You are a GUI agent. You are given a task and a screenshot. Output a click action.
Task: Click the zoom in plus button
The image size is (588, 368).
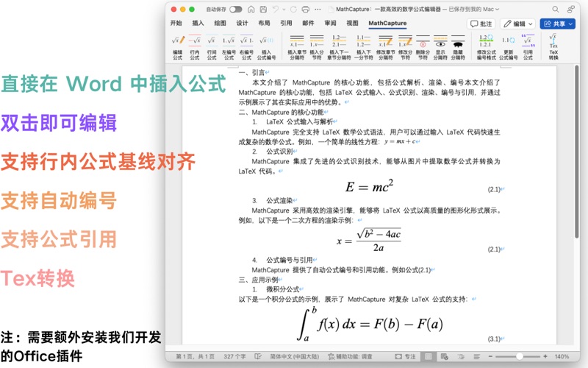click(545, 356)
